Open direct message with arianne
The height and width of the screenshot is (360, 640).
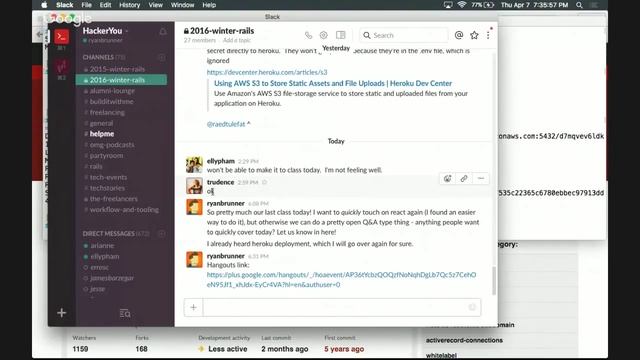[102, 246]
